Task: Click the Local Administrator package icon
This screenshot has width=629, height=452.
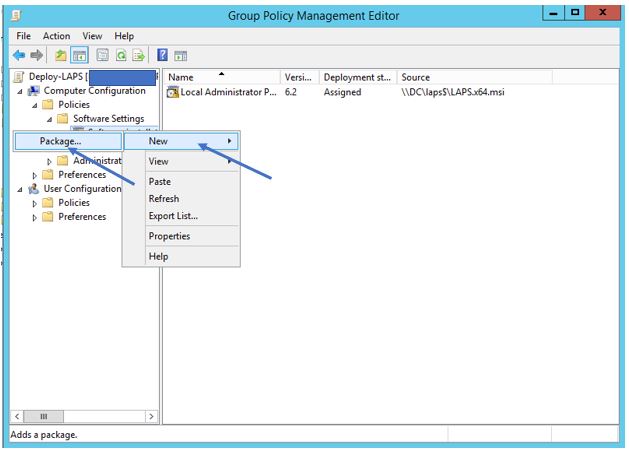Action: pos(172,92)
